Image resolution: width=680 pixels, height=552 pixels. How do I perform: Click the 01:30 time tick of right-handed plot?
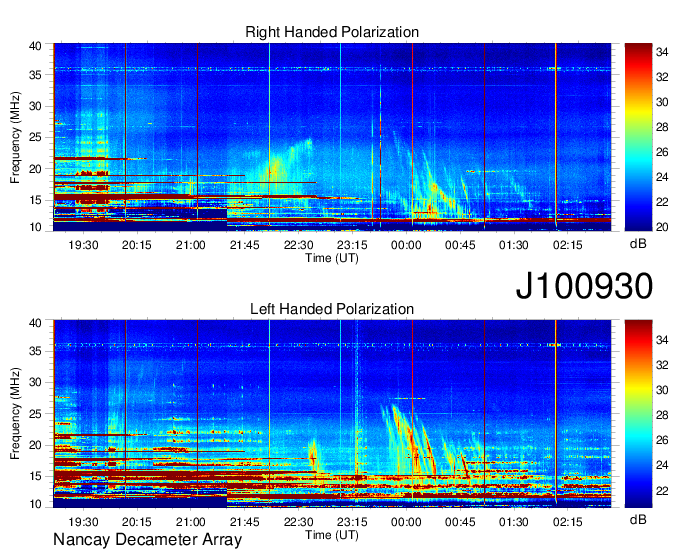[513, 245]
